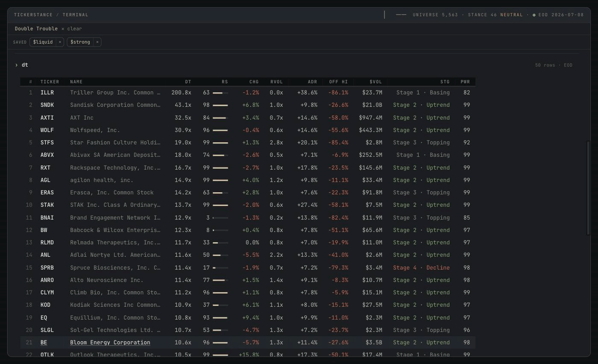This screenshot has height=364, width=598.
Task: Select the STAK ticker
Action: [47, 205]
